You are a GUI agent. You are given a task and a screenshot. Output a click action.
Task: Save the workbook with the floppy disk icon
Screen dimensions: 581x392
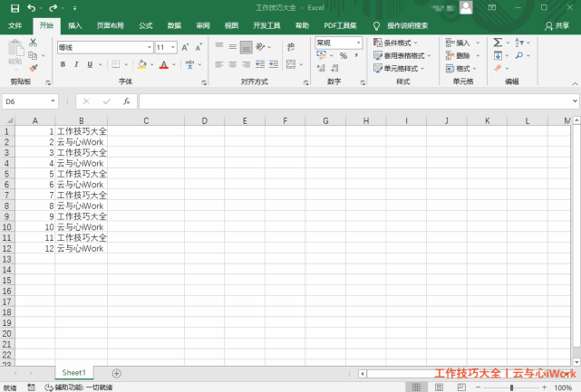(15, 8)
